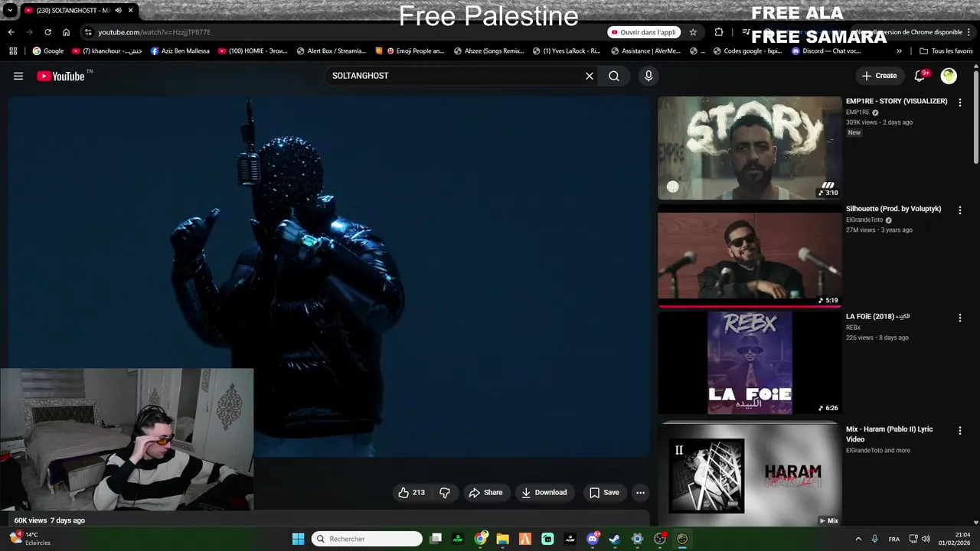This screenshot has width=980, height=551.
Task: Download the video
Action: point(544,493)
